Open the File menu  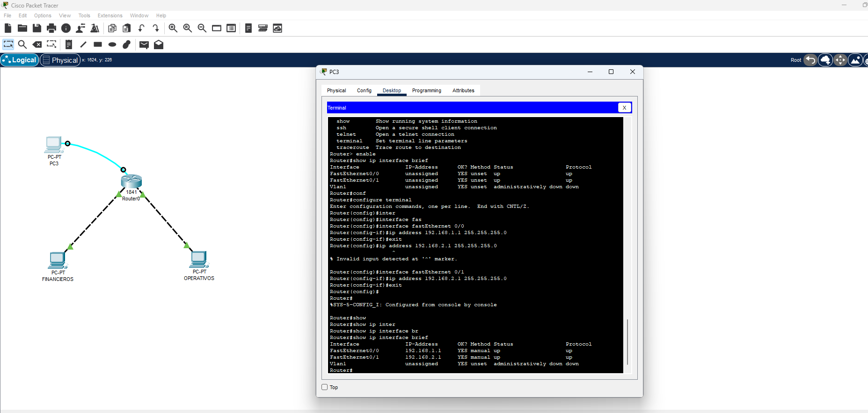[x=7, y=15]
